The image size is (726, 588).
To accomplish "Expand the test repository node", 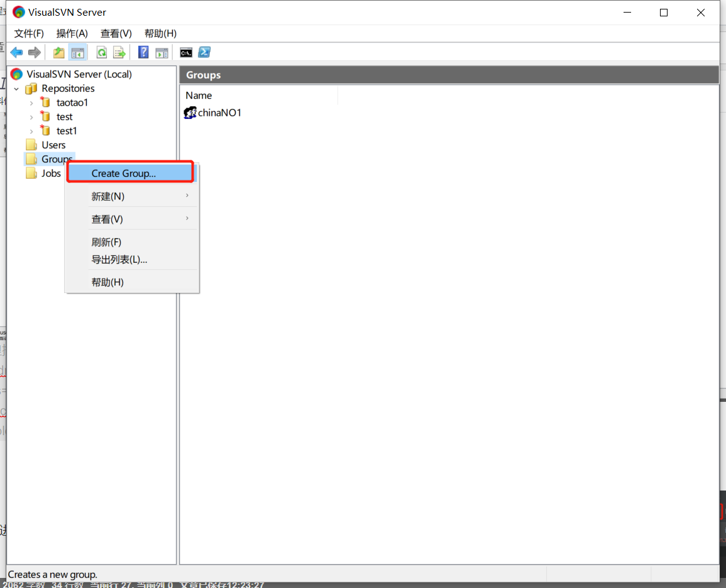I will click(x=31, y=117).
